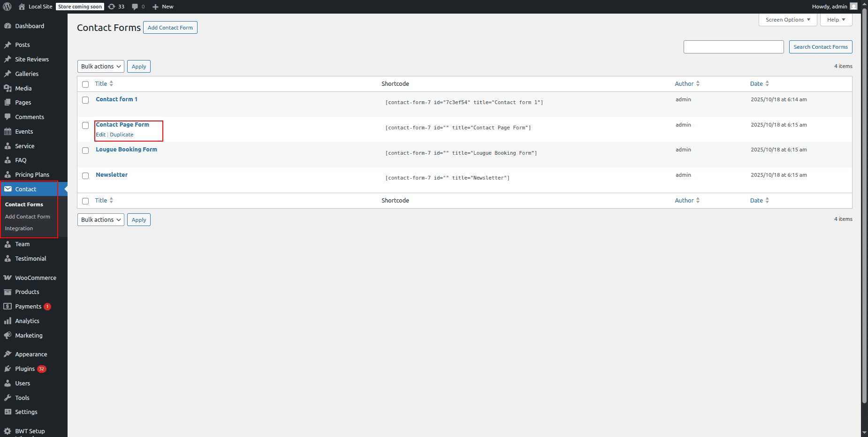Check the Contact form 1 checkbox
The height and width of the screenshot is (437, 868).
(x=85, y=100)
